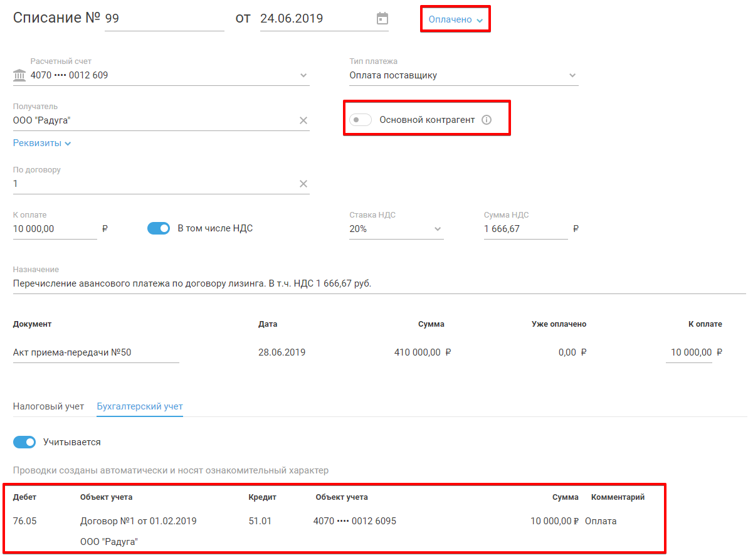The width and height of the screenshot is (748, 560).
Task: Open the Тип платежа dropdown
Action: point(572,76)
